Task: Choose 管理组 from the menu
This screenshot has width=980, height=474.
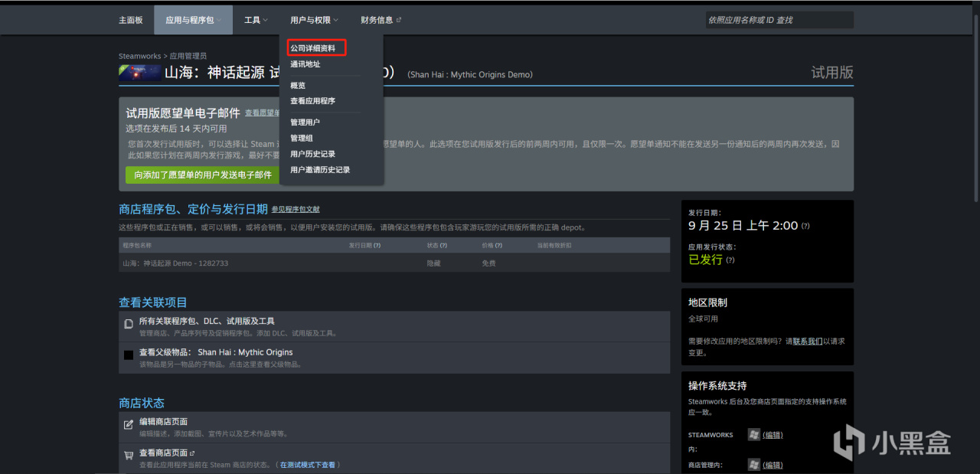Action: tap(302, 138)
